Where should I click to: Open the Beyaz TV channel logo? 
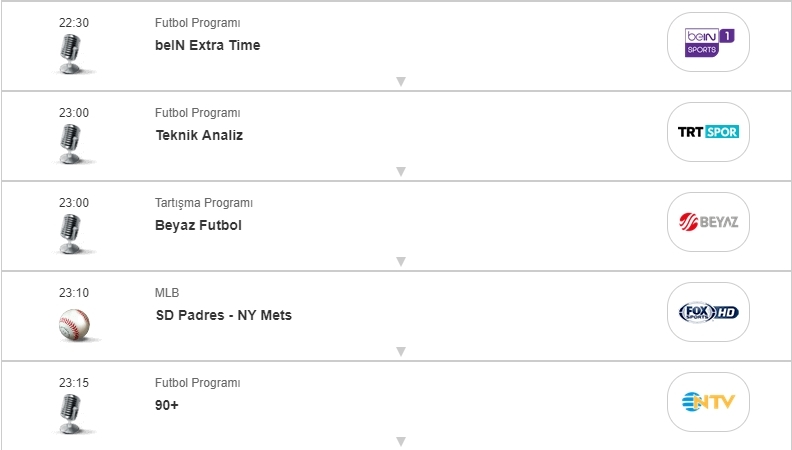click(708, 222)
